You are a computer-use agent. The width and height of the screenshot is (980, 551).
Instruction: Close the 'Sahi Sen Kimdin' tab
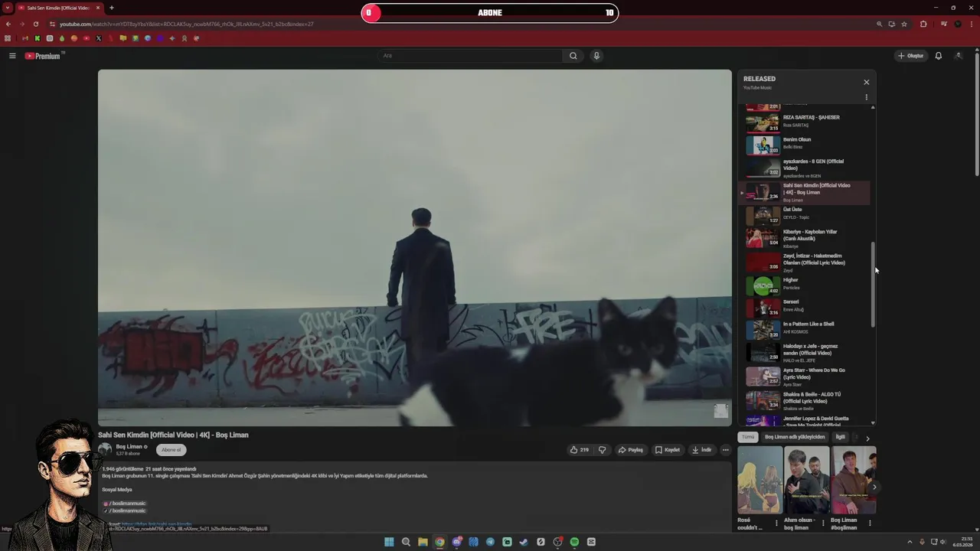98,8
